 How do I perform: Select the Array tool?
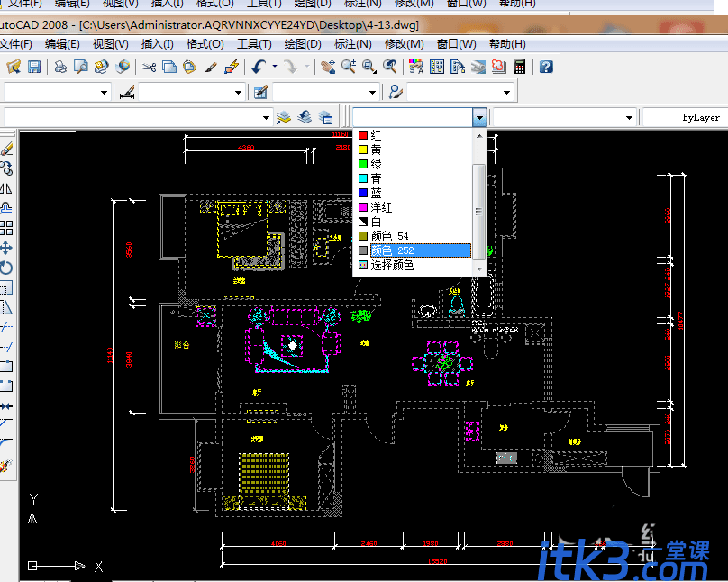tap(6, 228)
